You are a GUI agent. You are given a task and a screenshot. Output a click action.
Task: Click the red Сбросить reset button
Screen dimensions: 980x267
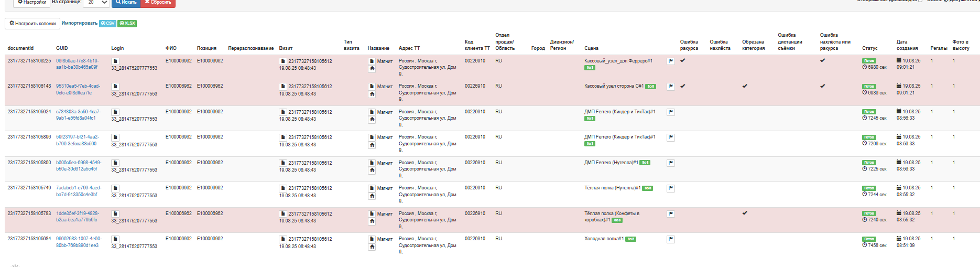(158, 3)
